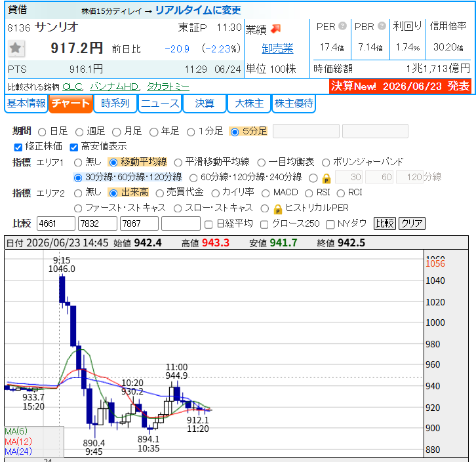Open the チャート tab
Screen dimensions: 476x462
[70, 104]
